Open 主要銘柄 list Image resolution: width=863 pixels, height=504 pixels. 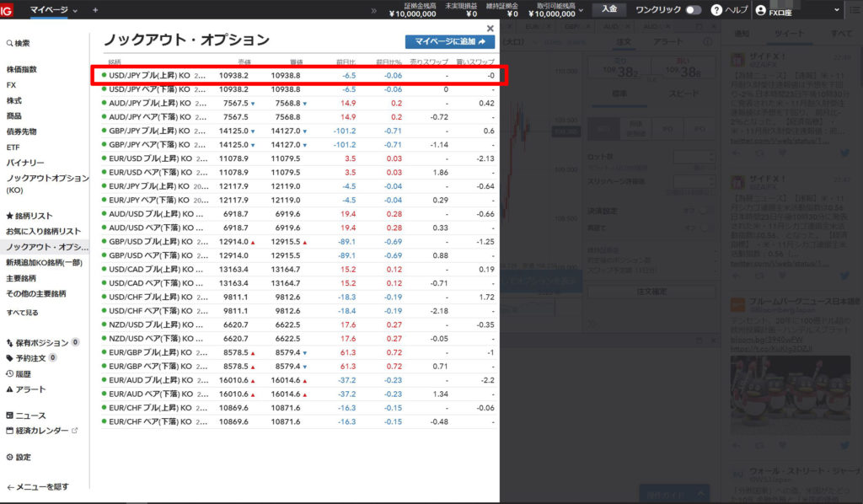pyautogui.click(x=21, y=278)
